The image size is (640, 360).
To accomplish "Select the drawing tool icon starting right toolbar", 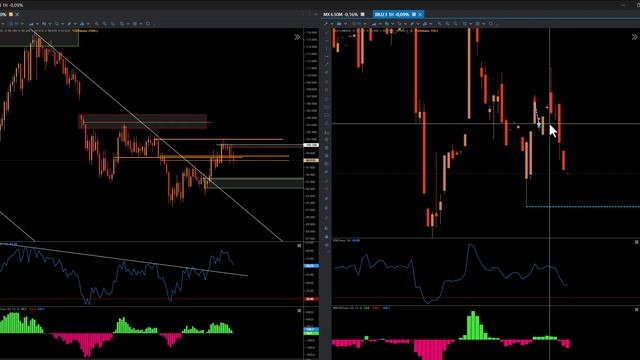I will [x=326, y=24].
